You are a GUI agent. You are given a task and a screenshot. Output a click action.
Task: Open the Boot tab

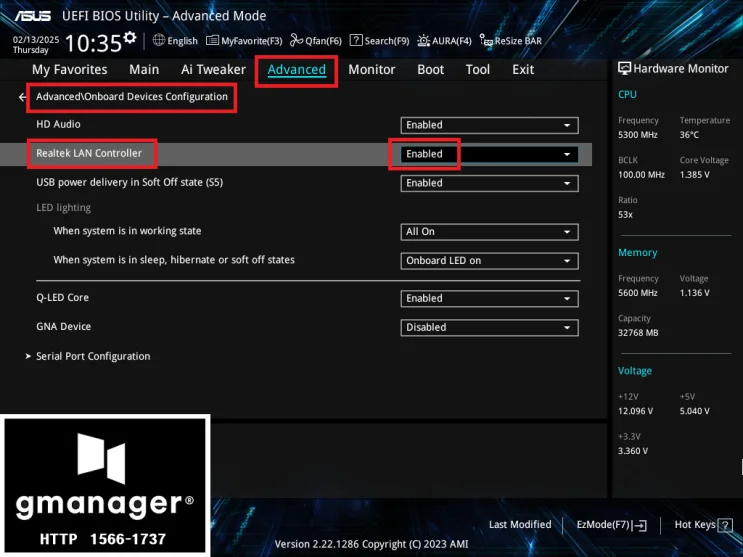coord(430,70)
